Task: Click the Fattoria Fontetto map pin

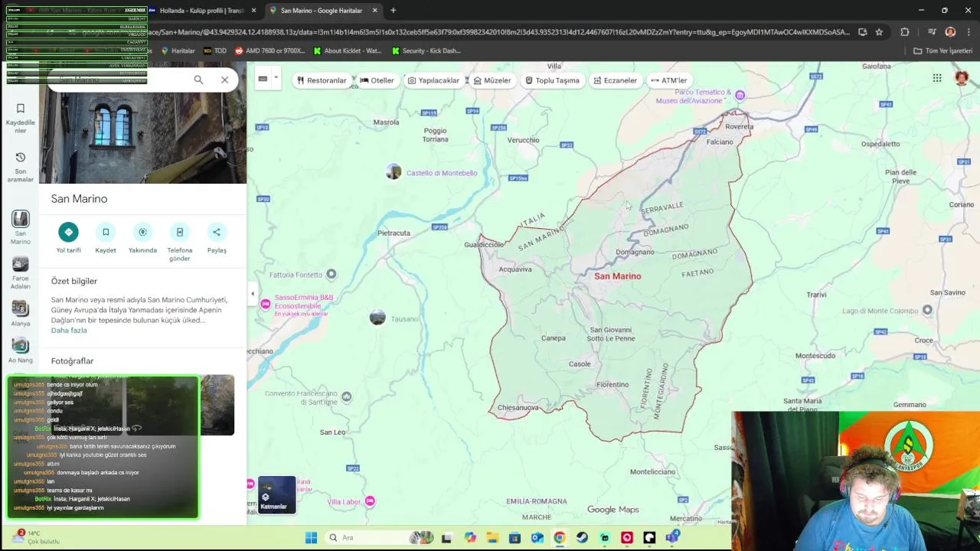Action: (332, 274)
